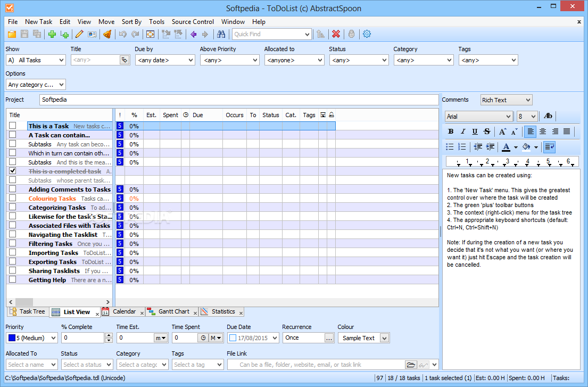Viewport: 588px width, 387px height.
Task: Check the 'This is a Task' checkbox
Action: point(13,126)
